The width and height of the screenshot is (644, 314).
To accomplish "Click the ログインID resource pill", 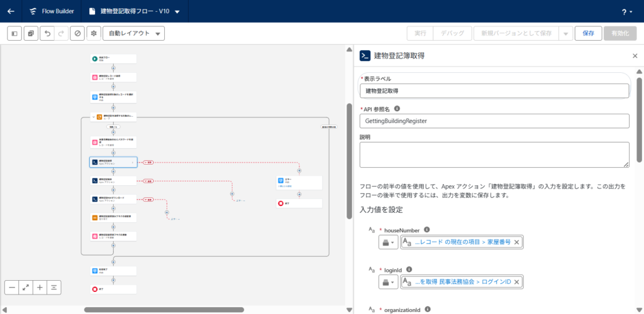I will [x=462, y=282].
